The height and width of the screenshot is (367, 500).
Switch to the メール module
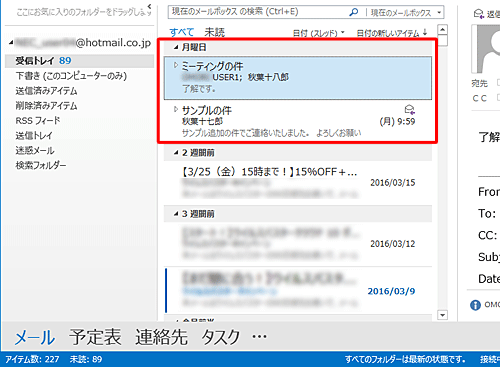pos(35,337)
